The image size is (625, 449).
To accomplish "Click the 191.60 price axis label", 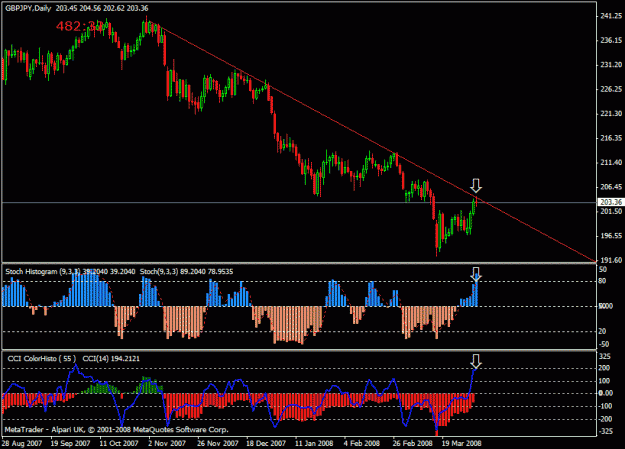I will tap(611, 260).
